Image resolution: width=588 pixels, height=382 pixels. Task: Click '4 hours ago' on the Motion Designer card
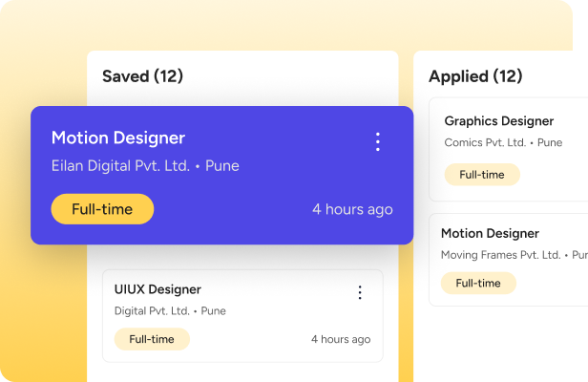tap(352, 209)
